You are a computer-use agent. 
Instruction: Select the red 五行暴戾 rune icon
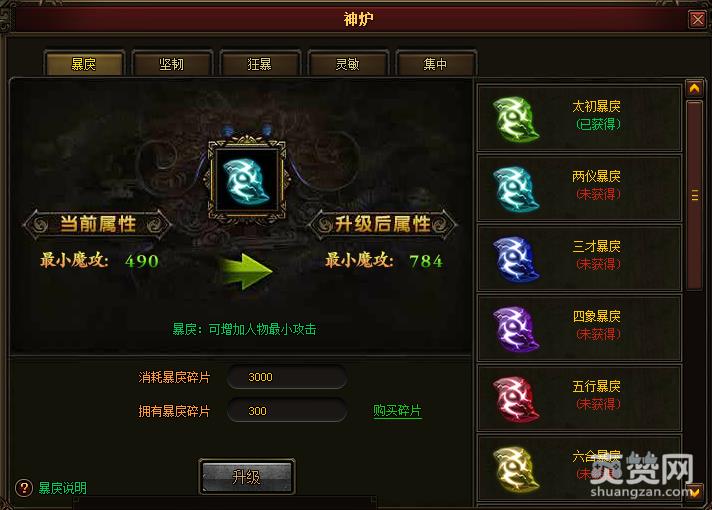click(516, 399)
